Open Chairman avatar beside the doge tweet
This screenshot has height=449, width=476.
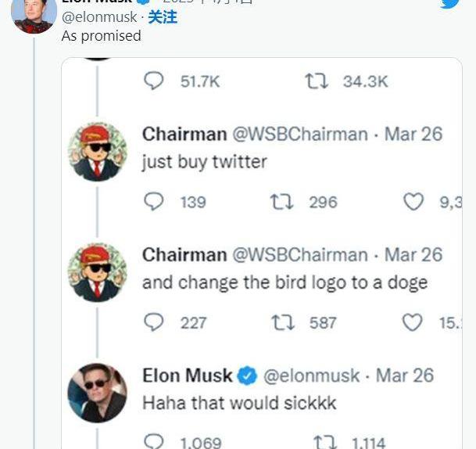click(x=98, y=271)
